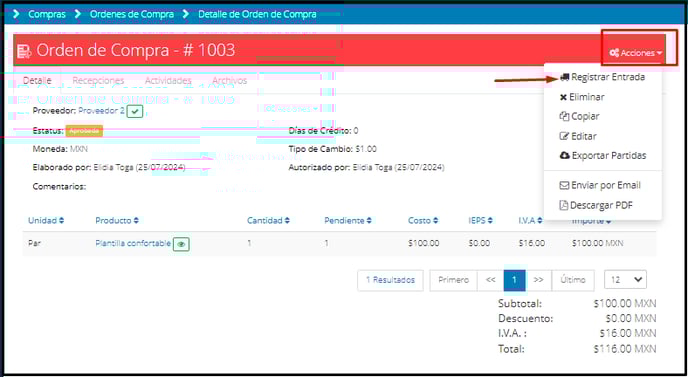Image resolution: width=688 pixels, height=377 pixels.
Task: Switch to the Recepciones tab
Action: pos(98,80)
